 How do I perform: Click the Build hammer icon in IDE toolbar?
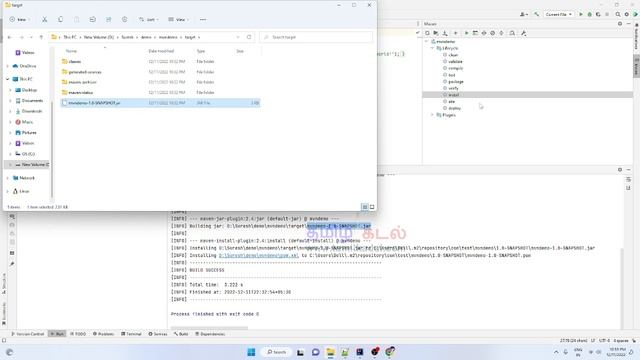536,14
